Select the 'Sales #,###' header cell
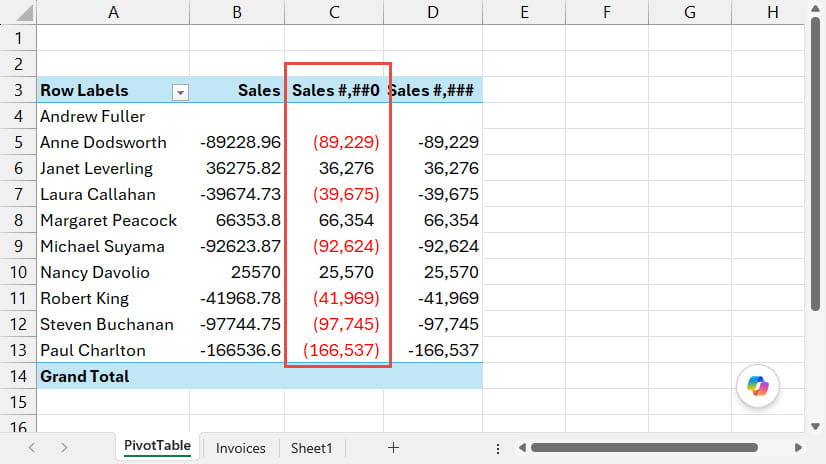The image size is (826, 464). pyautogui.click(x=433, y=90)
